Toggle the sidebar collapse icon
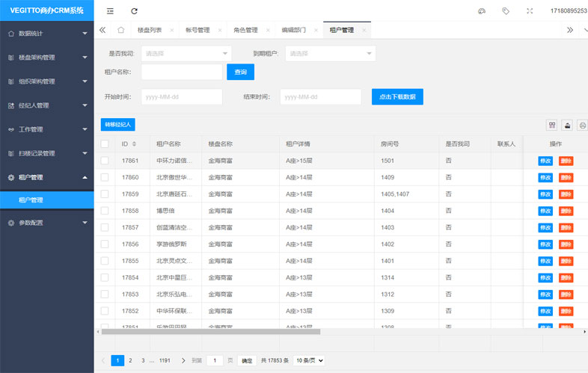588x373 pixels. (110, 11)
